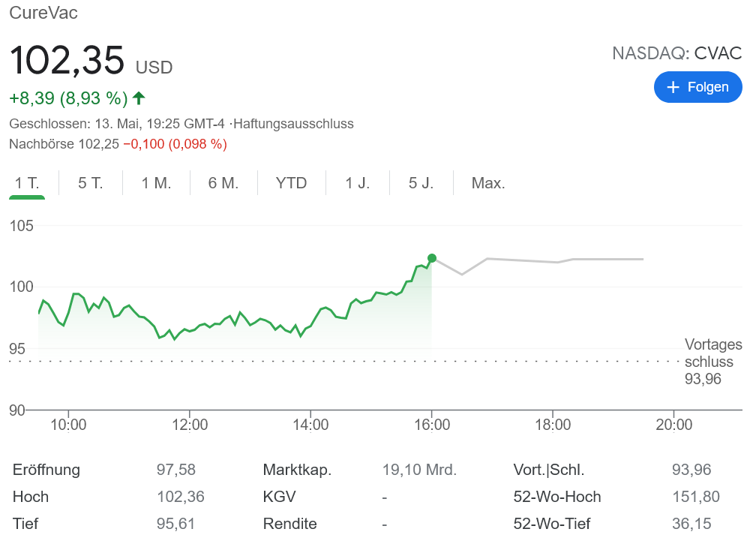Click the Marktkap. value 19,10 Mrd.

click(x=419, y=470)
